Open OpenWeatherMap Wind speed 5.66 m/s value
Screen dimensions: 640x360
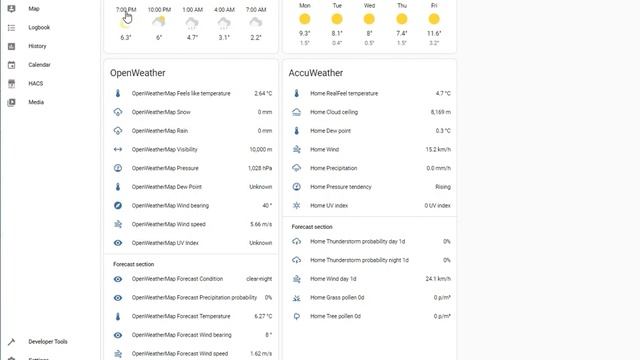coord(261,224)
